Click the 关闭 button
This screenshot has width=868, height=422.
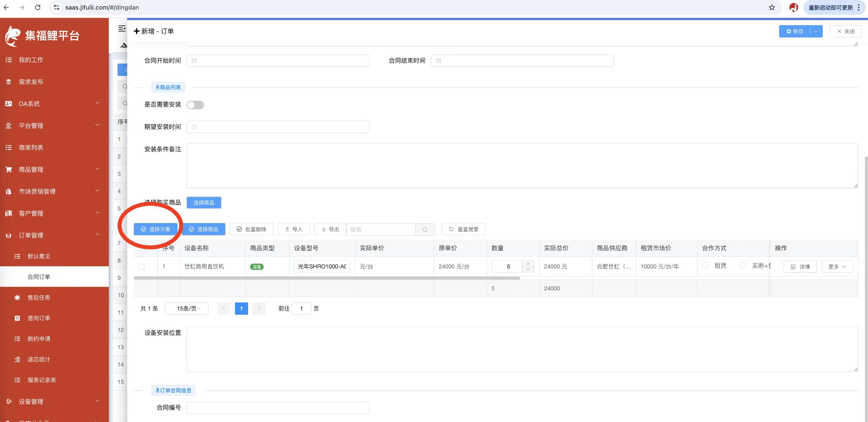coord(846,31)
